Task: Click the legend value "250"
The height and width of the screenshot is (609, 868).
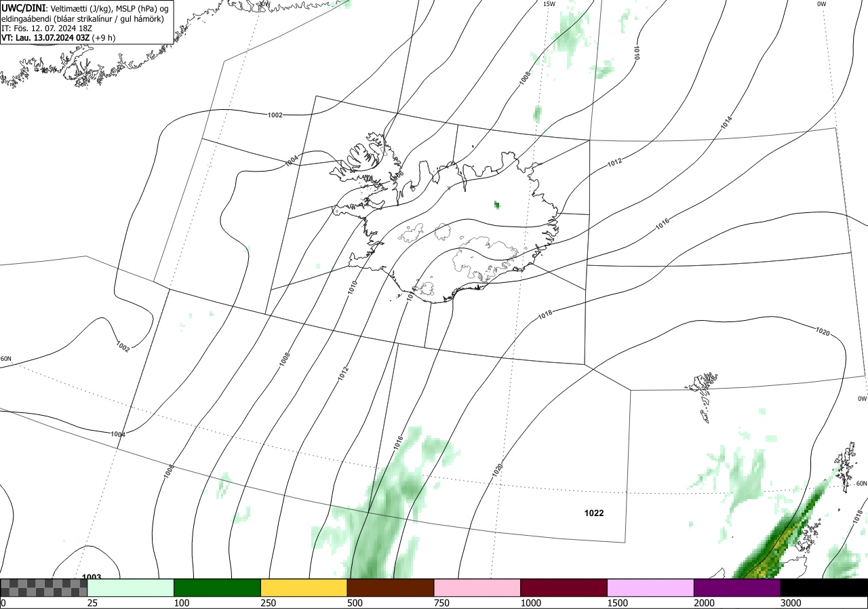Action: pos(268,603)
